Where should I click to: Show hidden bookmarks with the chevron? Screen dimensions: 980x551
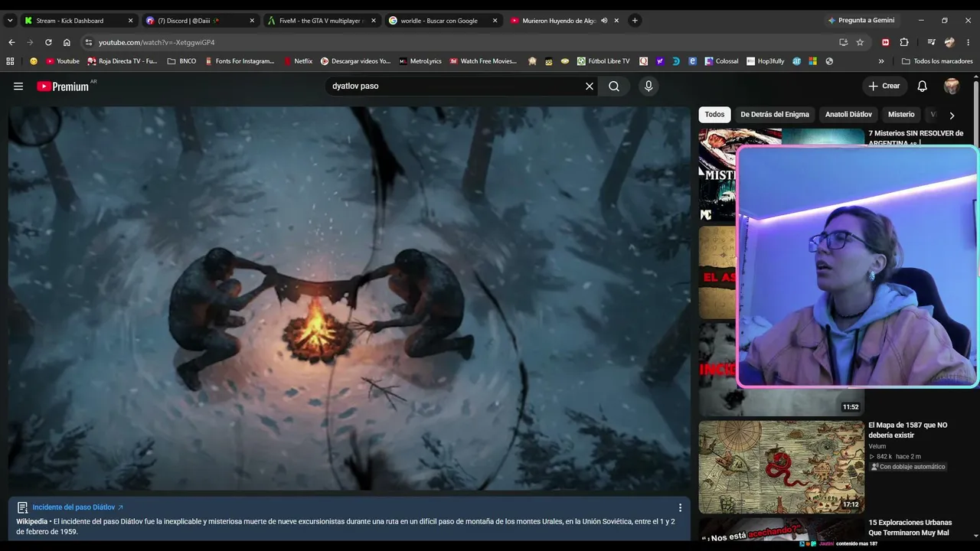pos(881,61)
